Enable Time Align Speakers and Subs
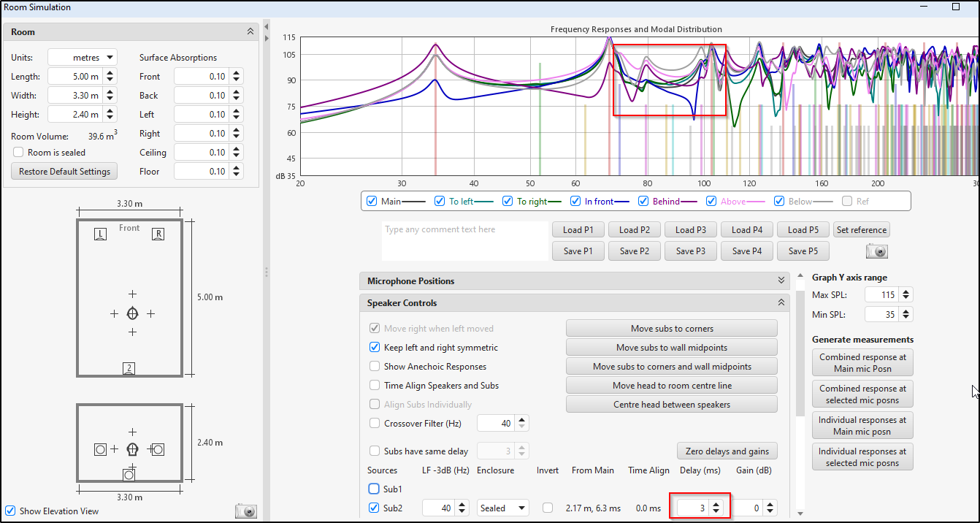Screen dimensions: 980x523 (x=375, y=386)
